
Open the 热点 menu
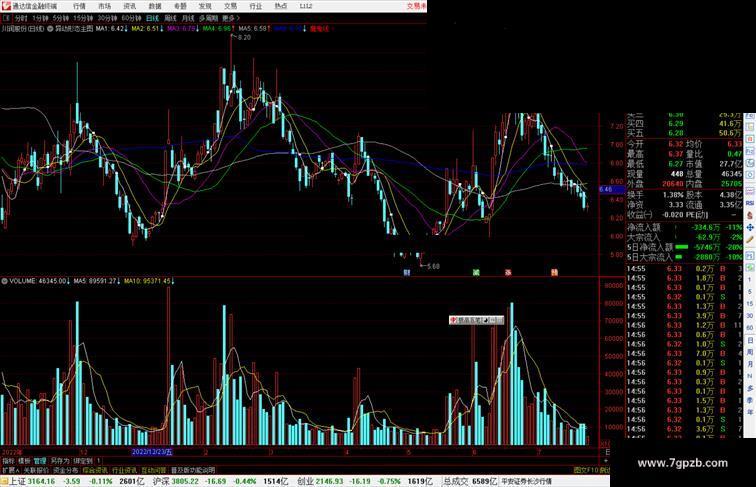tap(281, 6)
